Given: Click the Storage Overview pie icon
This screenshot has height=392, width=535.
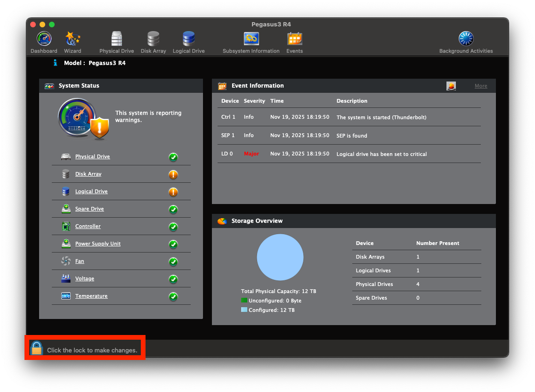Looking at the screenshot, I should click(x=222, y=221).
